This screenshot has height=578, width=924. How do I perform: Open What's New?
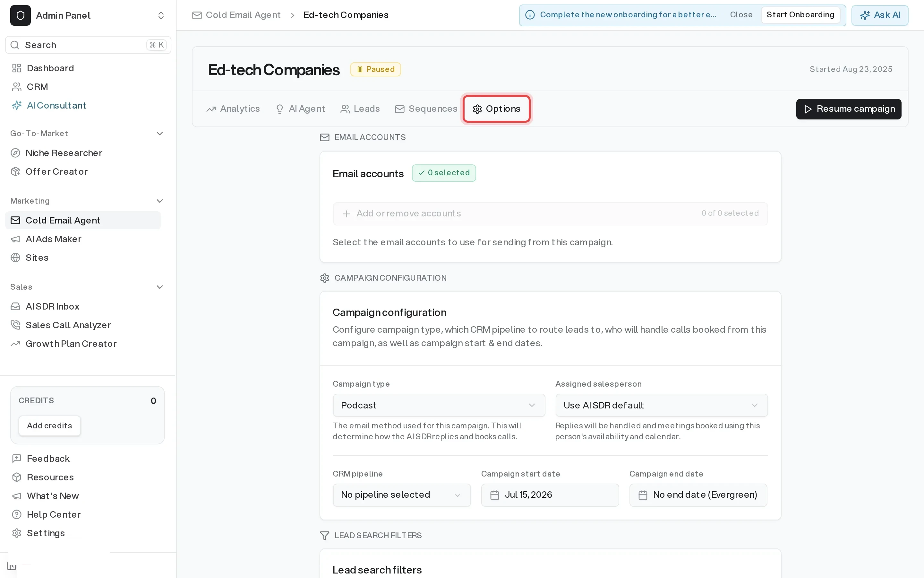click(x=53, y=496)
